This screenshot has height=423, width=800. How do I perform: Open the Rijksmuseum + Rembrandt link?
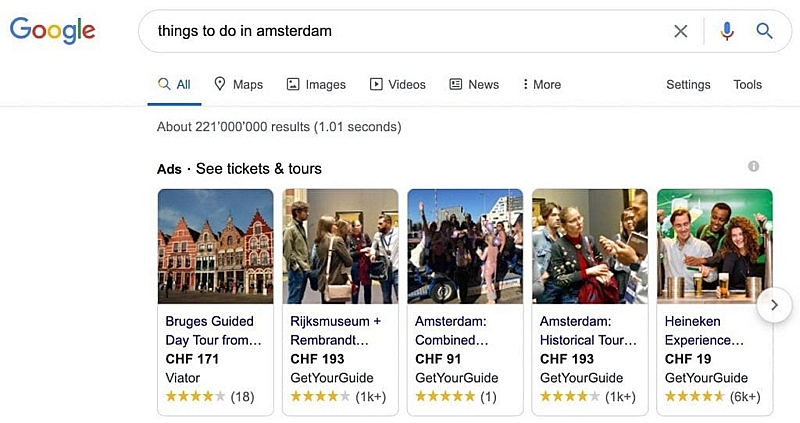tap(336, 331)
